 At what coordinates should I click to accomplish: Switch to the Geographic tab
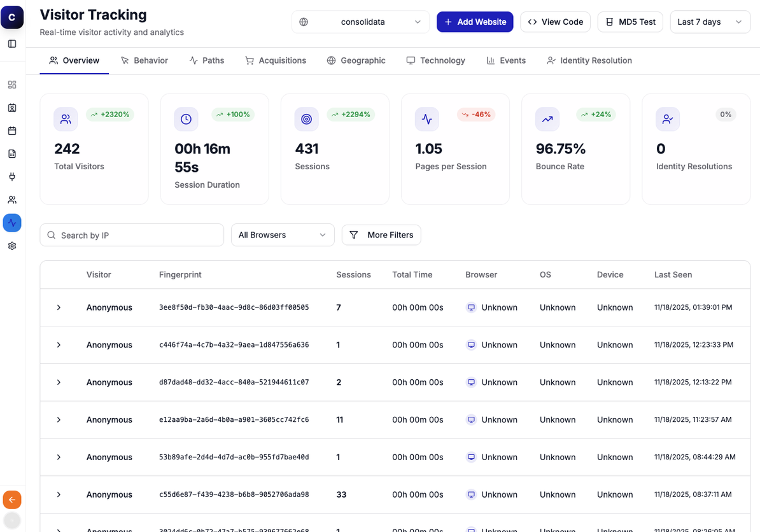(x=356, y=60)
